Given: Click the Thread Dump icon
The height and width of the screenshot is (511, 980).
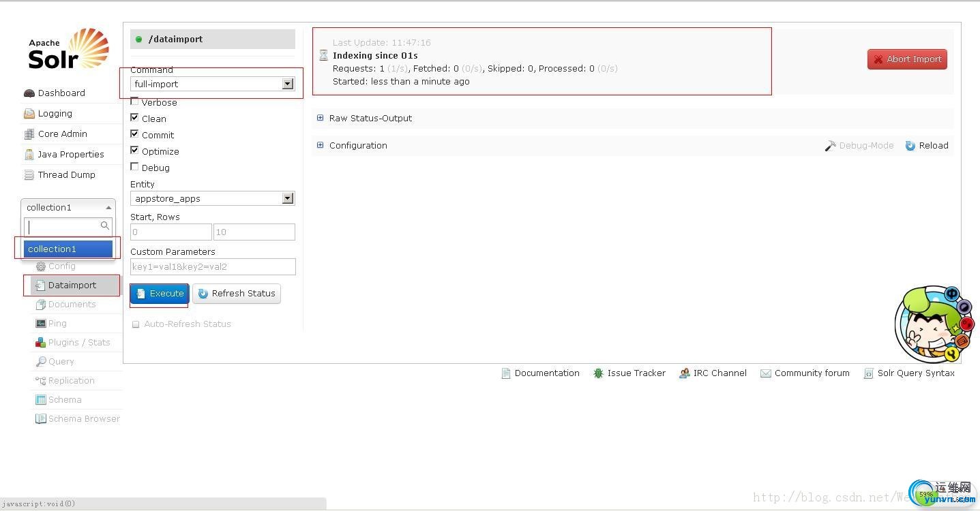Looking at the screenshot, I should 29,175.
